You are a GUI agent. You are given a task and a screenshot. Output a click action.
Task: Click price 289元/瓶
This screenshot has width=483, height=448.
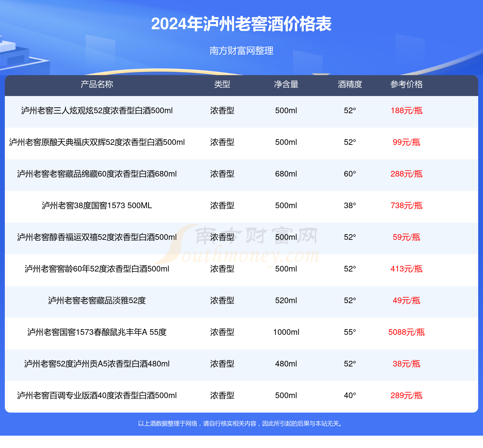point(407,395)
